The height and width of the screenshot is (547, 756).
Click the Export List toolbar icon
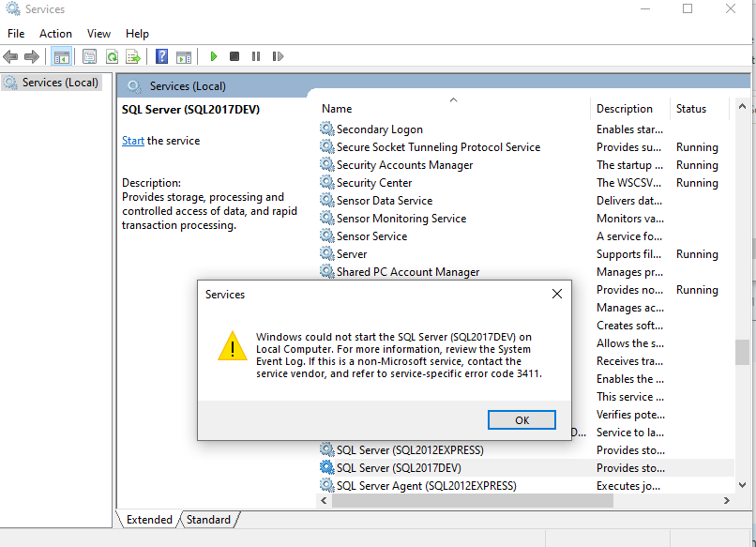click(x=133, y=56)
